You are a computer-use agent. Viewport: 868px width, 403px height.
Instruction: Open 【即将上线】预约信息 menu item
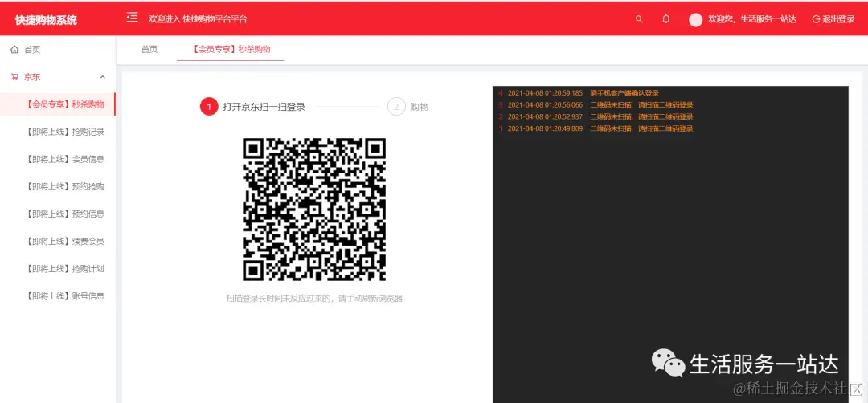tap(65, 214)
